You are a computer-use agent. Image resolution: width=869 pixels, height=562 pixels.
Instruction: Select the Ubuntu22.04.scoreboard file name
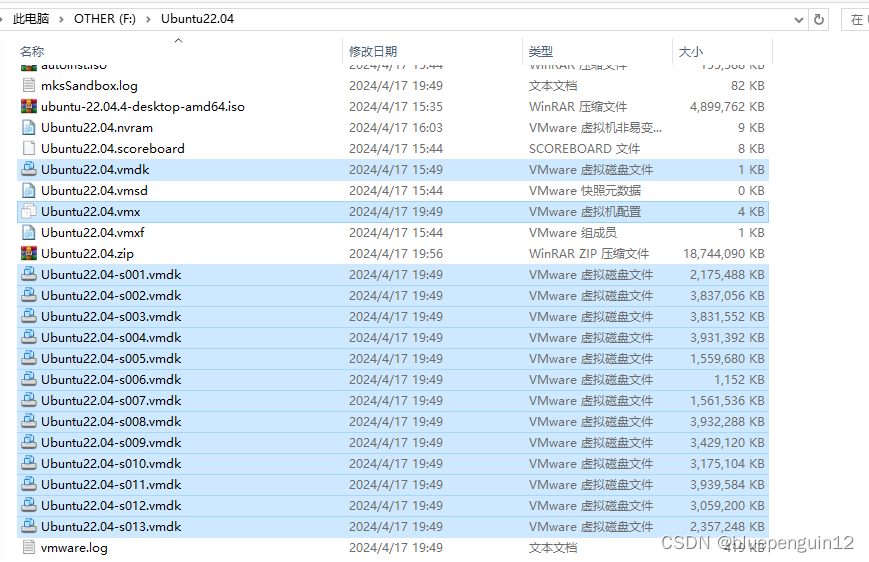click(113, 149)
